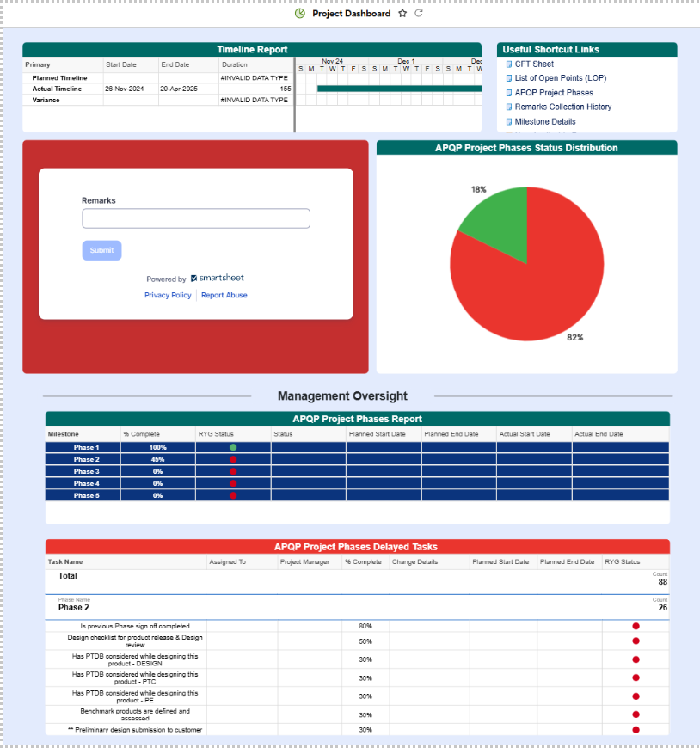Open the Remarks Collection History link

(x=563, y=107)
